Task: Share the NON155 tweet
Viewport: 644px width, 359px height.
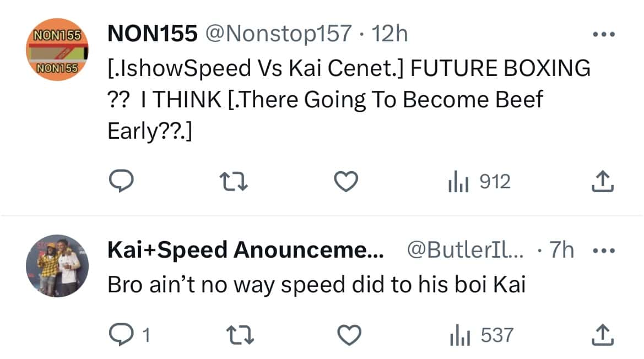Action: pyautogui.click(x=602, y=182)
